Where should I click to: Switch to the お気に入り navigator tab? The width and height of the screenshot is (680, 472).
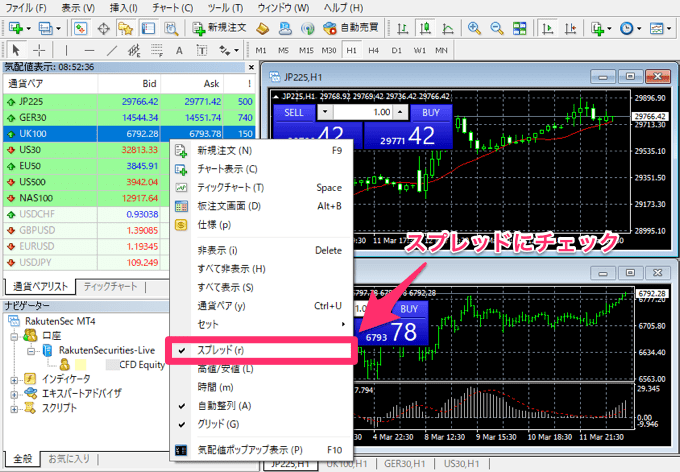69,459
